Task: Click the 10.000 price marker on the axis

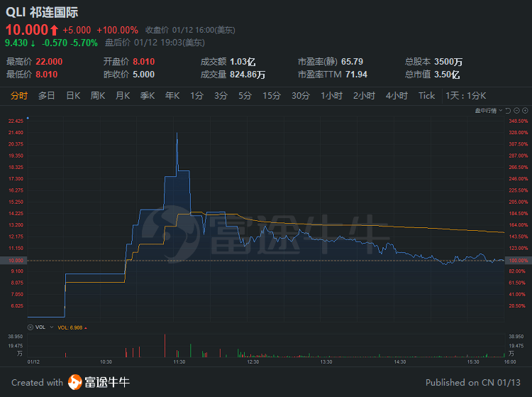Action: [16, 261]
